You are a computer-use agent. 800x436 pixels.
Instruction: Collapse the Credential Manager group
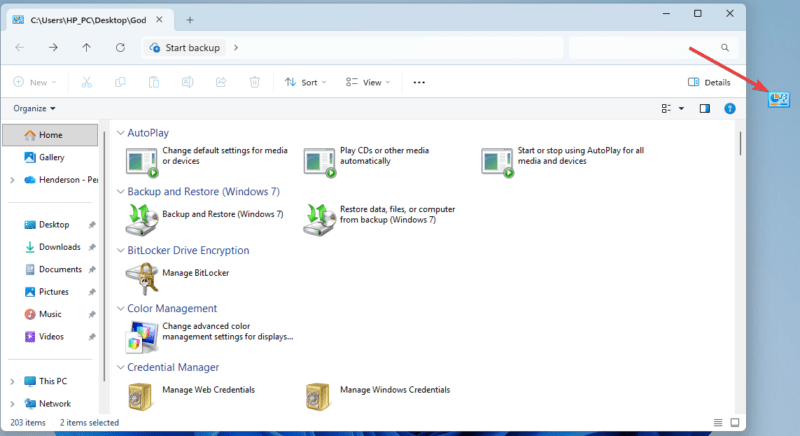point(120,367)
